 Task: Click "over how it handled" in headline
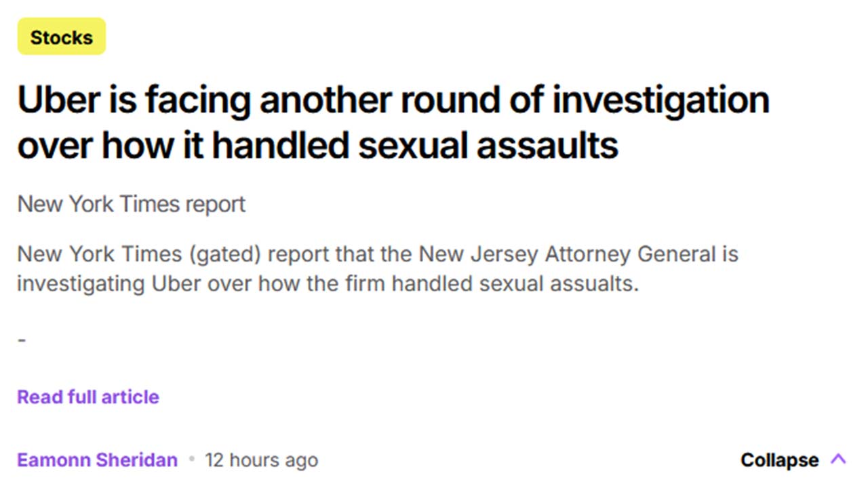[x=183, y=144]
